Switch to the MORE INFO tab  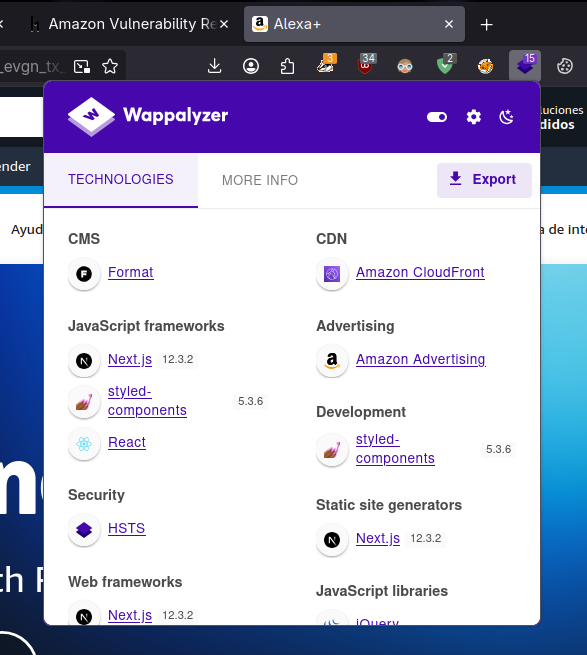pos(260,180)
